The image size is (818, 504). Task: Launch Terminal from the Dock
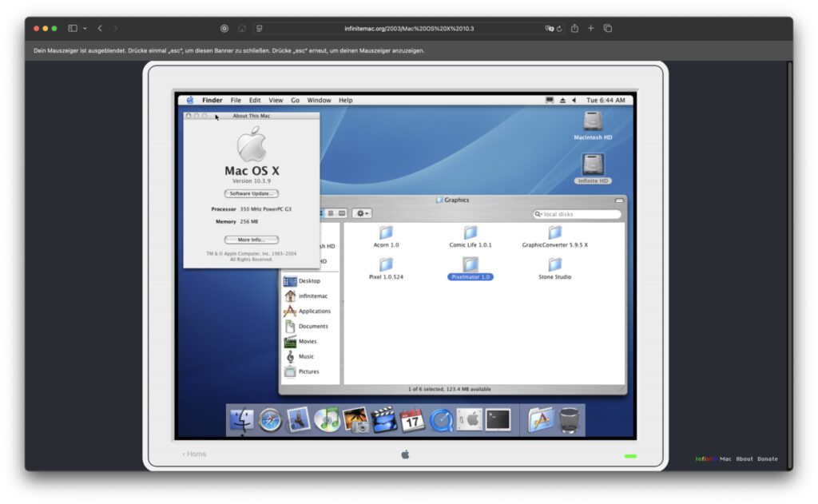point(498,419)
